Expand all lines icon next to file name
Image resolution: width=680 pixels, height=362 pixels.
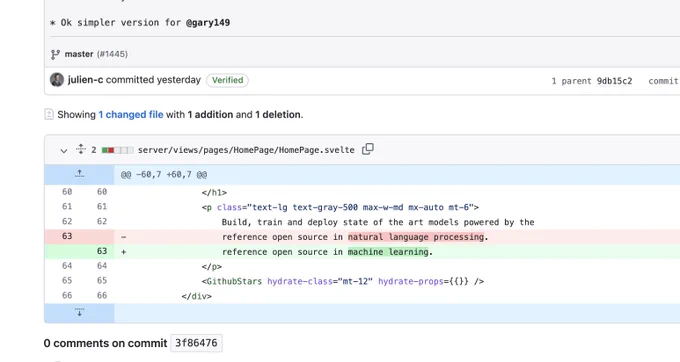[x=81, y=149]
